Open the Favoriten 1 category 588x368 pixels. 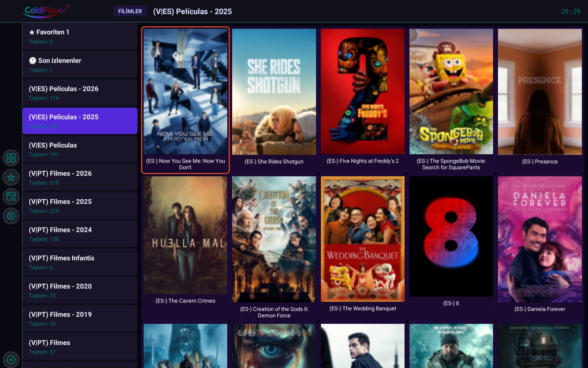click(80, 36)
